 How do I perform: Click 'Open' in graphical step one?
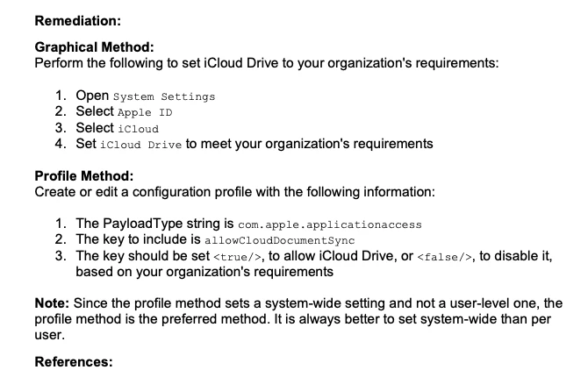coord(92,96)
